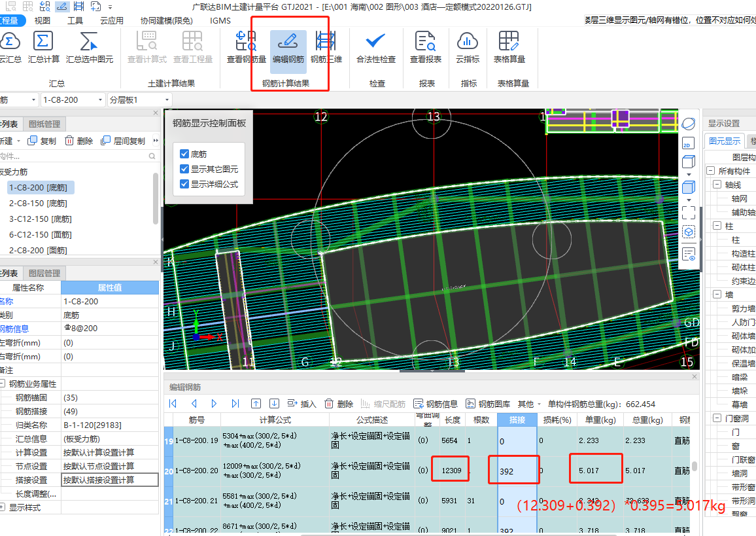Screen dimensions: 756x536
Task: Move rebar row down
Action: [x=274, y=404]
